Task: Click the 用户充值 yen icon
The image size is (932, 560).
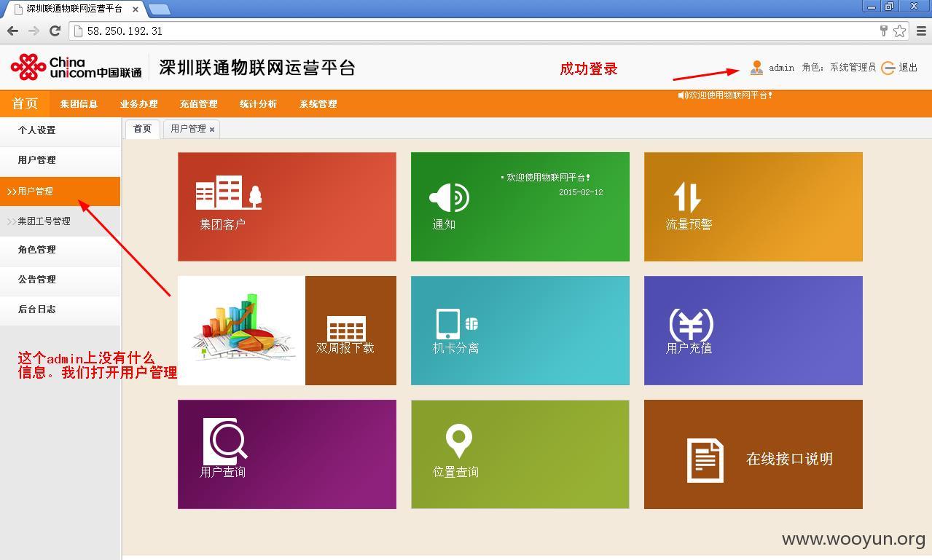Action: (691, 324)
